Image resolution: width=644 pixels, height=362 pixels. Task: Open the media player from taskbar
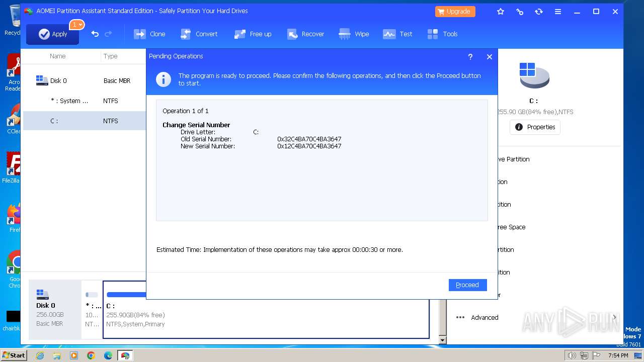pos(74,355)
